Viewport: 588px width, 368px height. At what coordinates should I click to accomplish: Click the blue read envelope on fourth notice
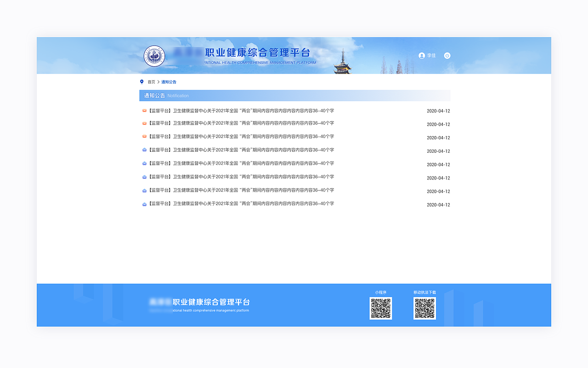[144, 150]
